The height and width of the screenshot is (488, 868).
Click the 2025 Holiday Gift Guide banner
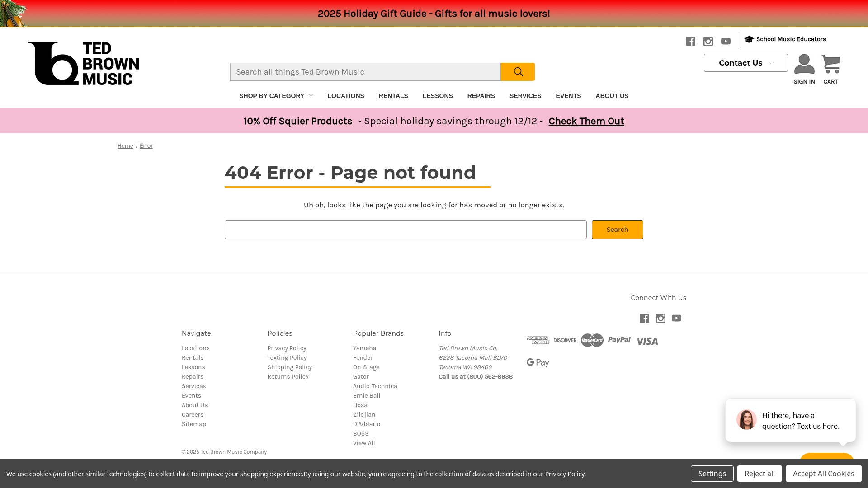click(x=434, y=14)
